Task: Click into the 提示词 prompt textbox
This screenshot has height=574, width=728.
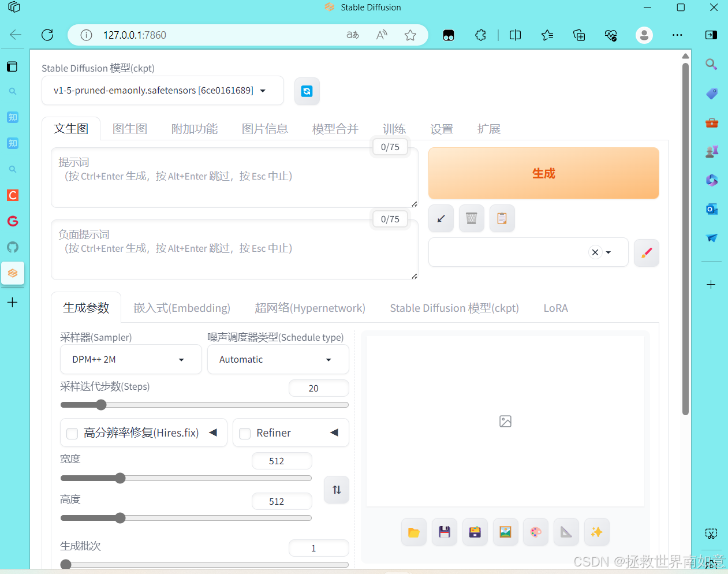Action: click(x=234, y=178)
